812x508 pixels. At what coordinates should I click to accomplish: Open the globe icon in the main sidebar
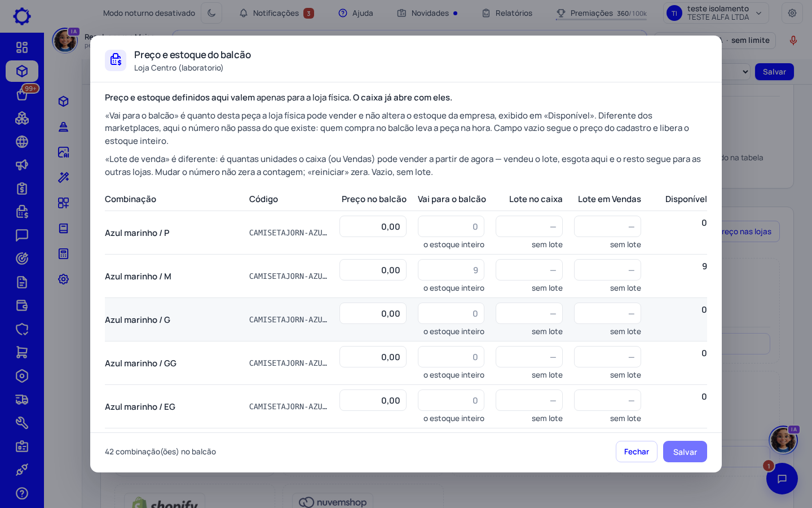pos(22,142)
